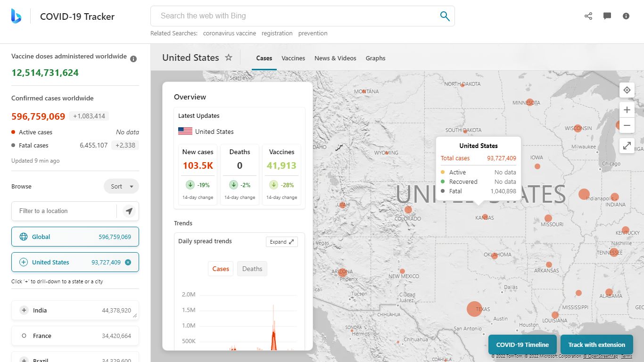Click France count 34,420,664
The height and width of the screenshot is (362, 644).
click(x=116, y=336)
